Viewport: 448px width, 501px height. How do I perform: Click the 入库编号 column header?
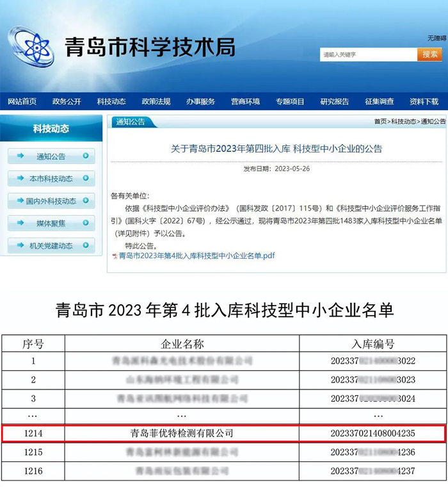coord(373,344)
